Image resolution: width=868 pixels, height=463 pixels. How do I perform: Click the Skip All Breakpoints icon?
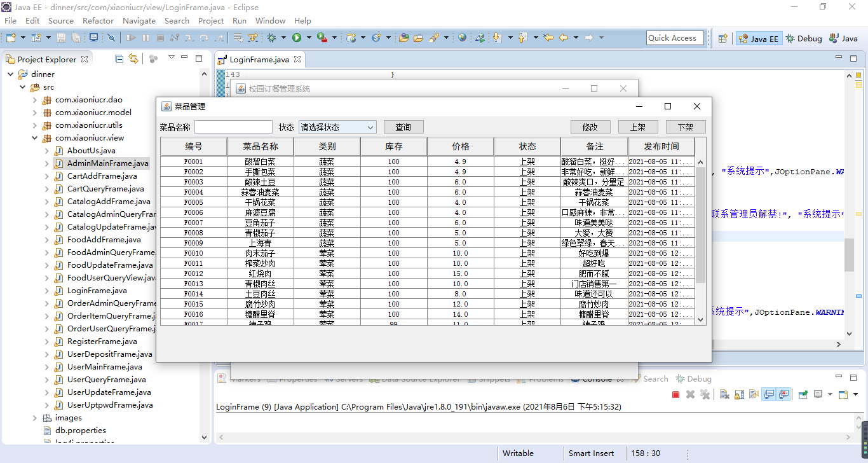tap(111, 38)
